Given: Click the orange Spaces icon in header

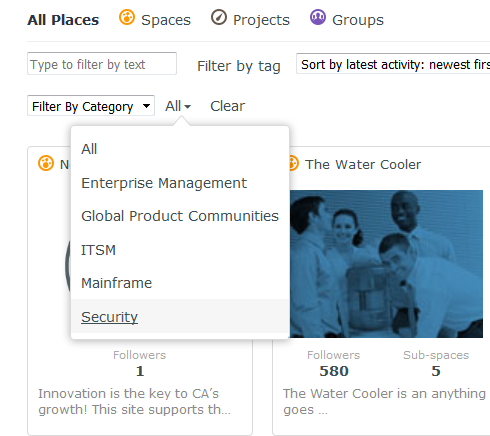Looking at the screenshot, I should (127, 18).
